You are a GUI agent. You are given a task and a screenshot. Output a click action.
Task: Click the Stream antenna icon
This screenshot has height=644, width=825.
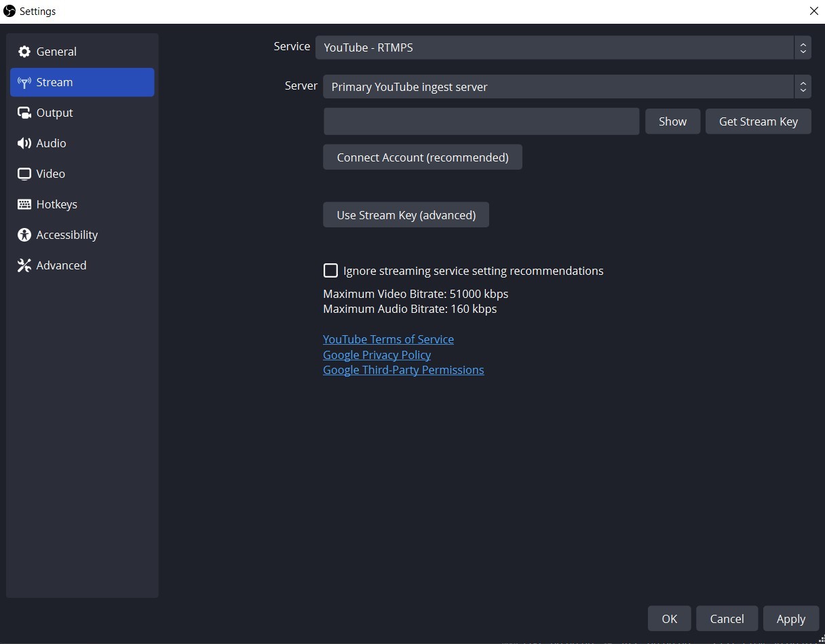24,83
